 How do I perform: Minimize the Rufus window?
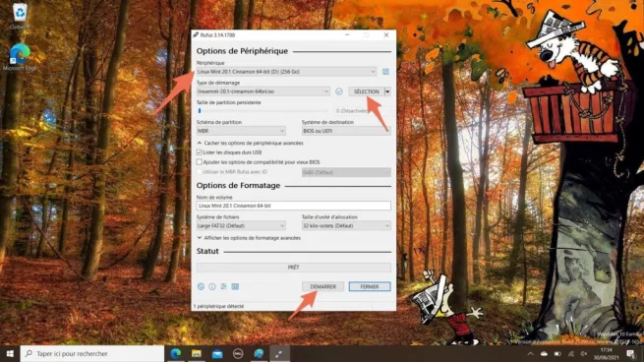pos(347,35)
